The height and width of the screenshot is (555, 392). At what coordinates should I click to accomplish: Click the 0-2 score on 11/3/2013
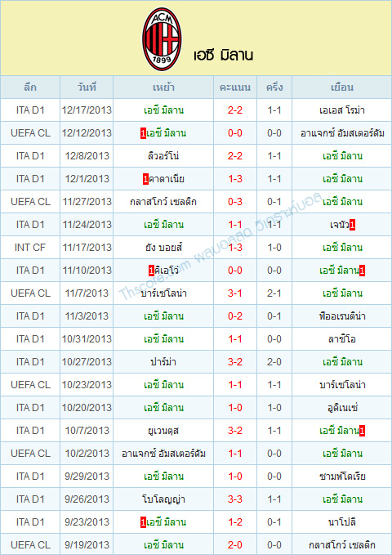pyautogui.click(x=235, y=316)
